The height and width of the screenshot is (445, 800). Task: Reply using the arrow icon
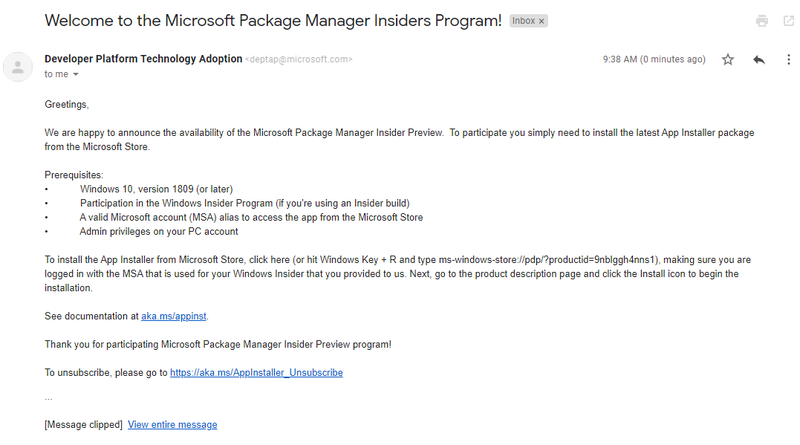(x=759, y=60)
